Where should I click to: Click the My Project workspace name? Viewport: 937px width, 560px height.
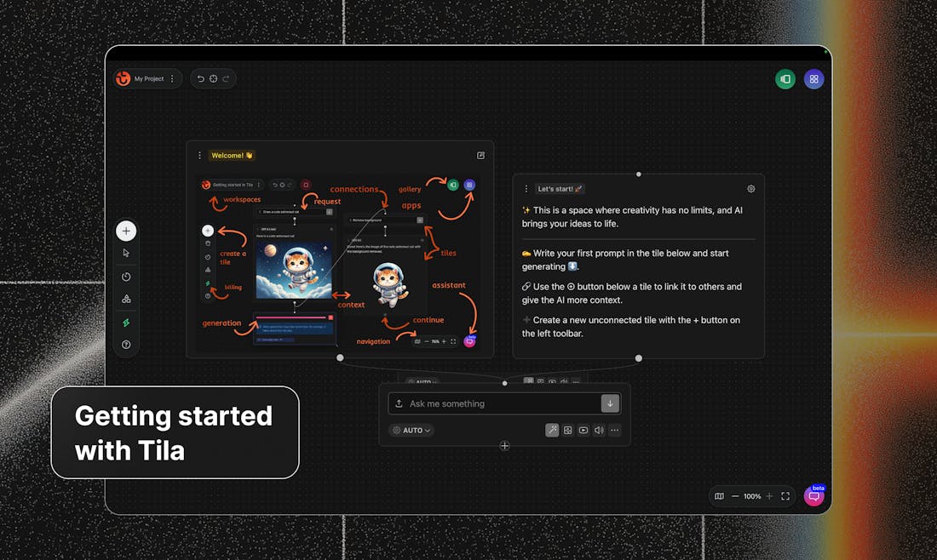point(149,79)
